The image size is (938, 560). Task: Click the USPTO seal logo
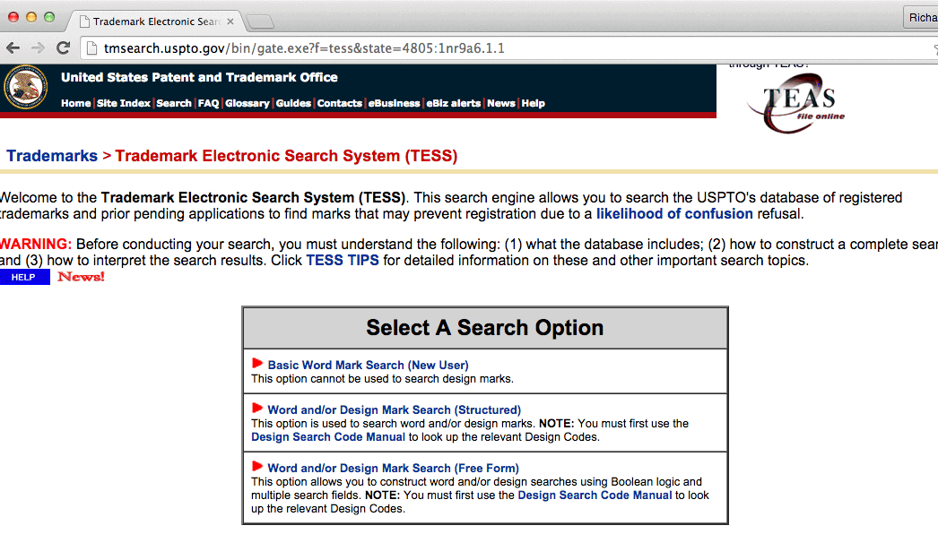coord(26,88)
